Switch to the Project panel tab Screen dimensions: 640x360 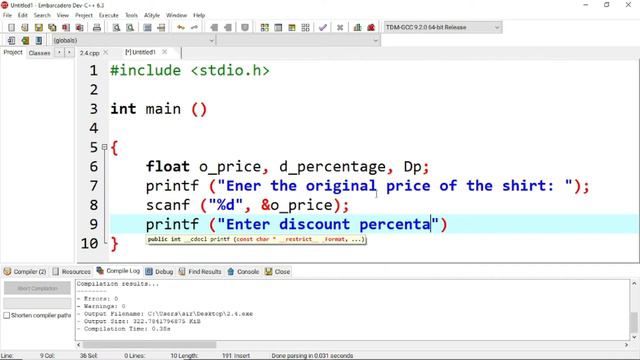pyautogui.click(x=13, y=53)
